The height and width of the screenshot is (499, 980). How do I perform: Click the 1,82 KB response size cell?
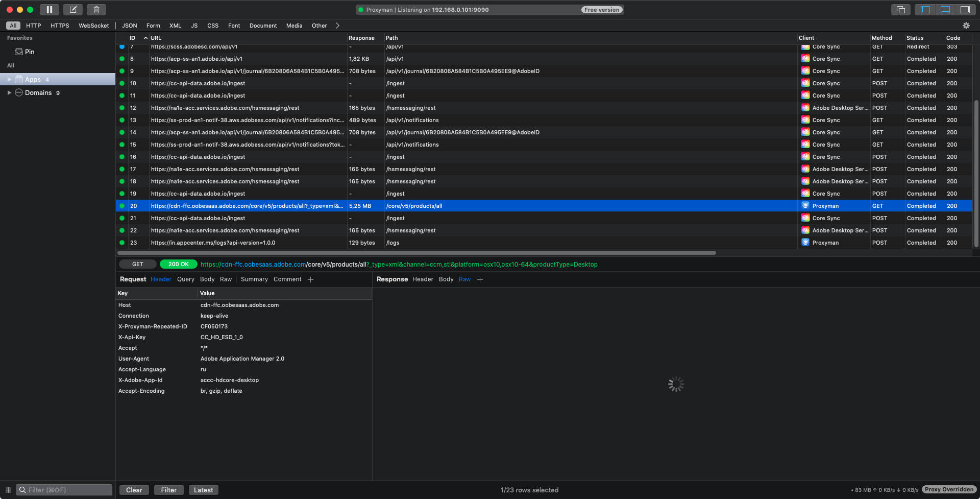tap(359, 59)
